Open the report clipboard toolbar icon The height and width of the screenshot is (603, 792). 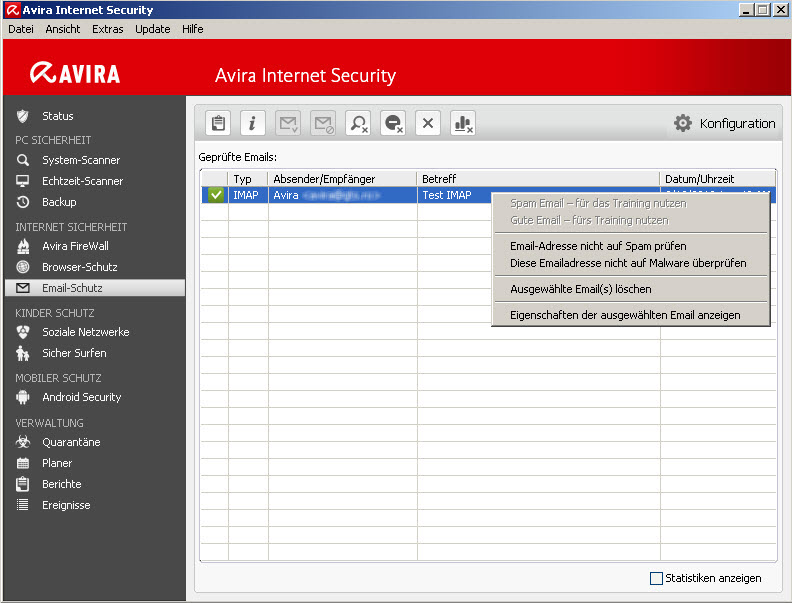pos(218,123)
